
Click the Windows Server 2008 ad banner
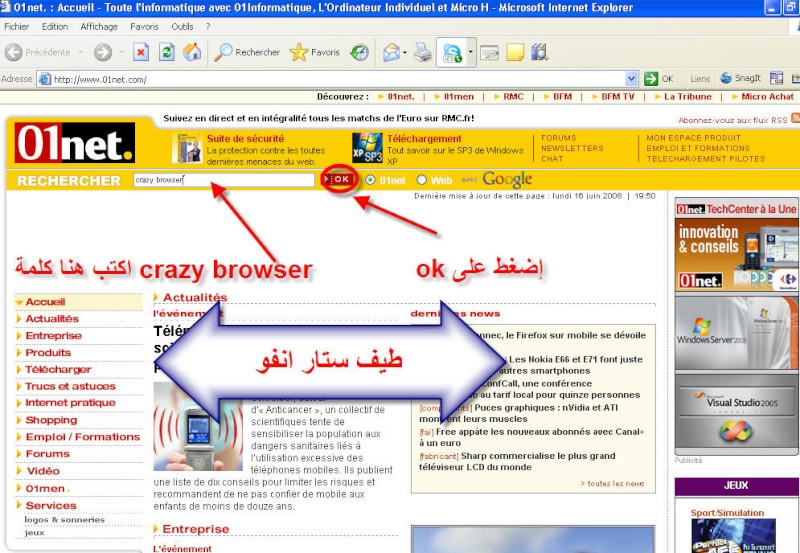tap(736, 333)
